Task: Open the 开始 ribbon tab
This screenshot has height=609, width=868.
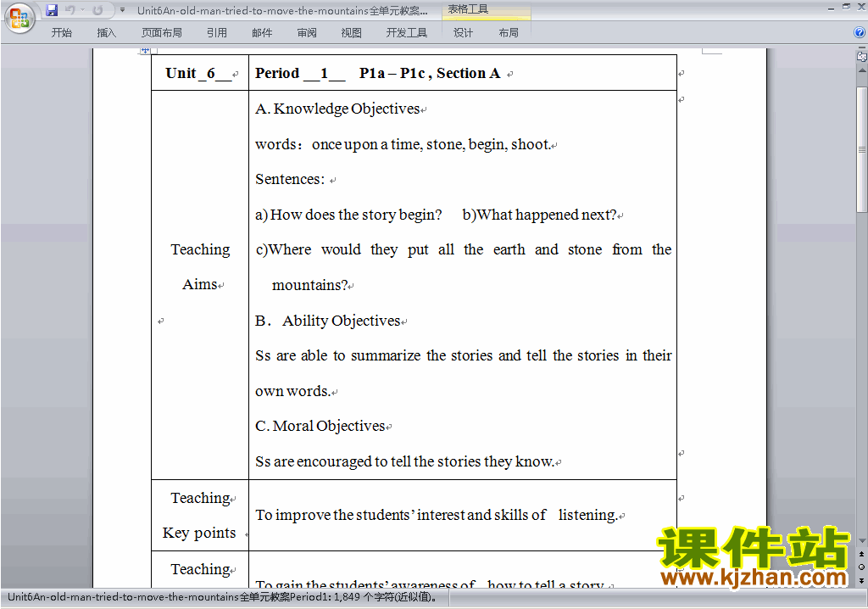Action: 61,33
